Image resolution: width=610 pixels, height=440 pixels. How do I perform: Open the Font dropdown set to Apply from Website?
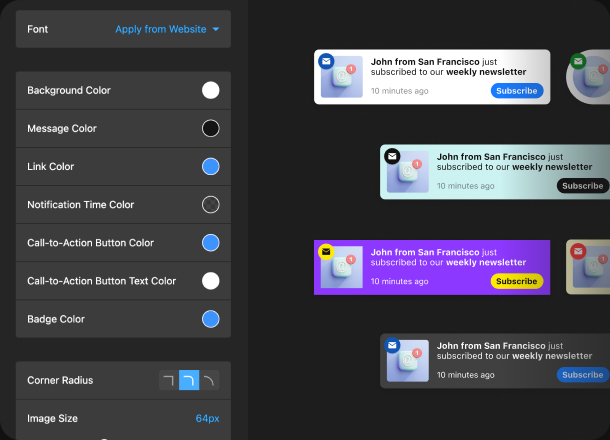tap(168, 29)
